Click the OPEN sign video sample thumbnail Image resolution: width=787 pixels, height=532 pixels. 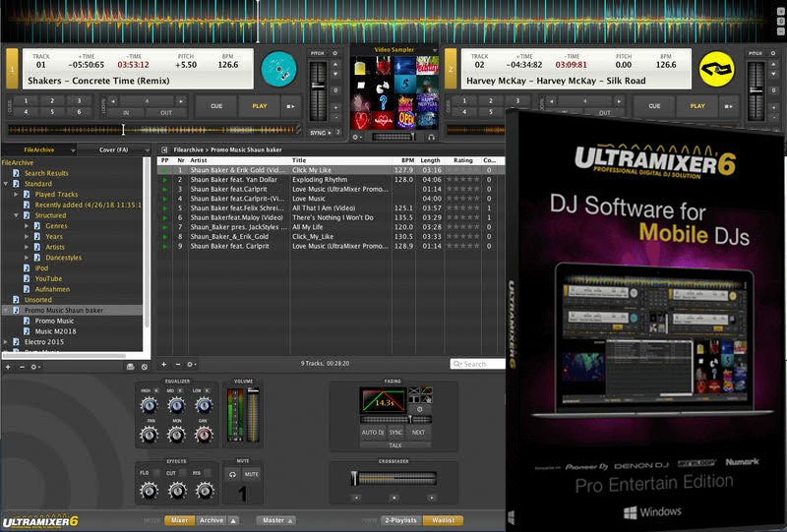[x=406, y=120]
